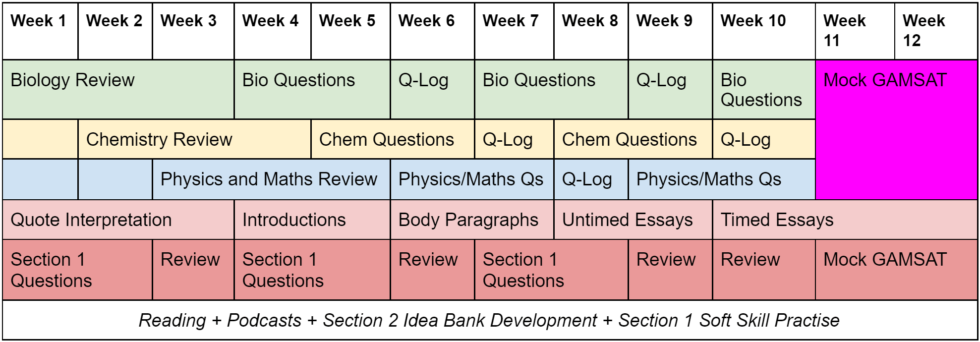Select the Week 10 header cell
This screenshot has height=342, width=980.
tap(764, 31)
